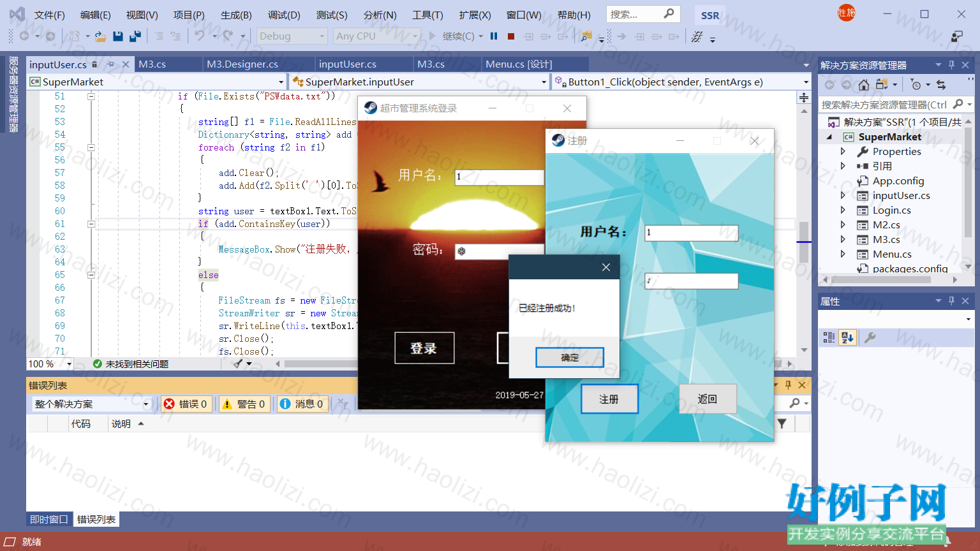Click the switch views icon in Solution Explorer

882,85
